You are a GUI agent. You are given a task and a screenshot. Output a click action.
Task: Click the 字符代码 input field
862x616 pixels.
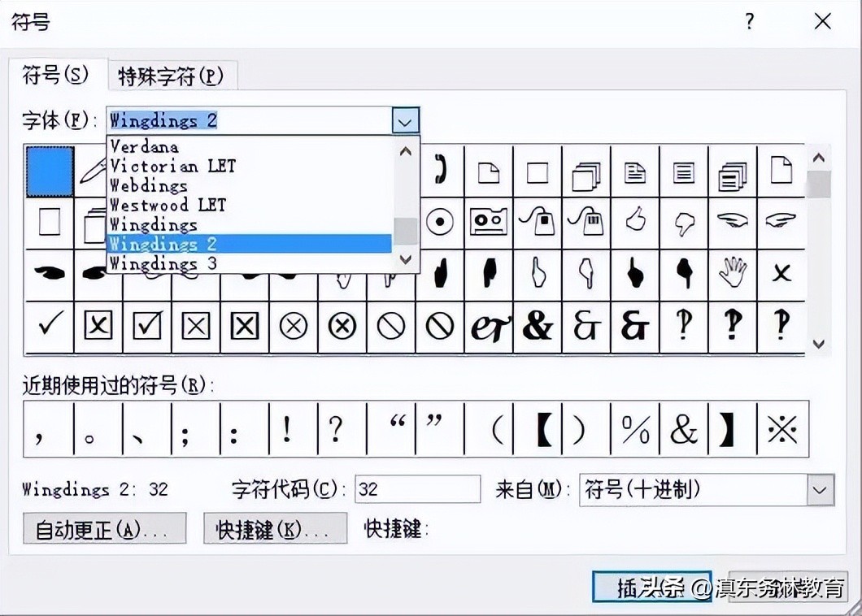tap(417, 489)
